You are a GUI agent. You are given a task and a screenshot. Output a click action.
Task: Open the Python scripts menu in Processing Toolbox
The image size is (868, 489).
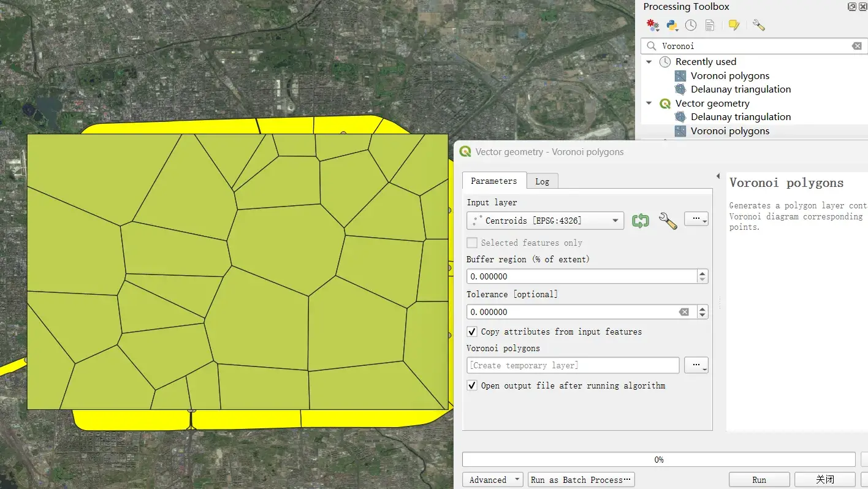pos(672,25)
